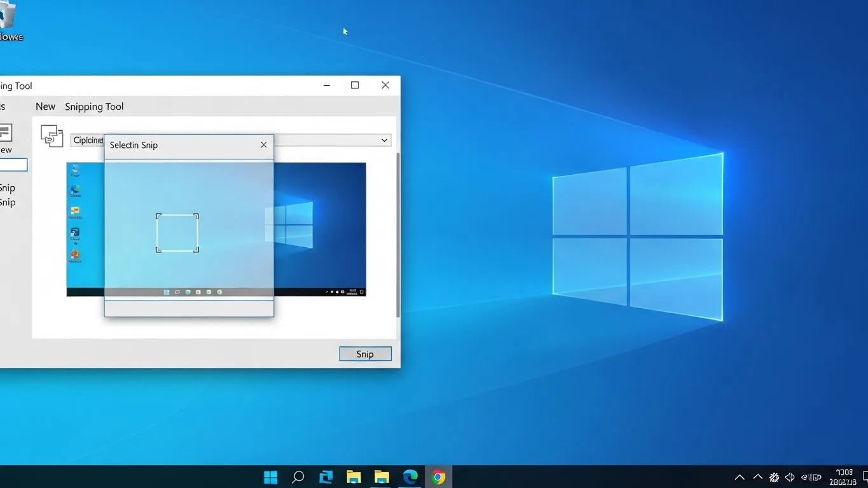The height and width of the screenshot is (488, 868).
Task: Click the second up-chevron in system tray
Action: point(757,477)
